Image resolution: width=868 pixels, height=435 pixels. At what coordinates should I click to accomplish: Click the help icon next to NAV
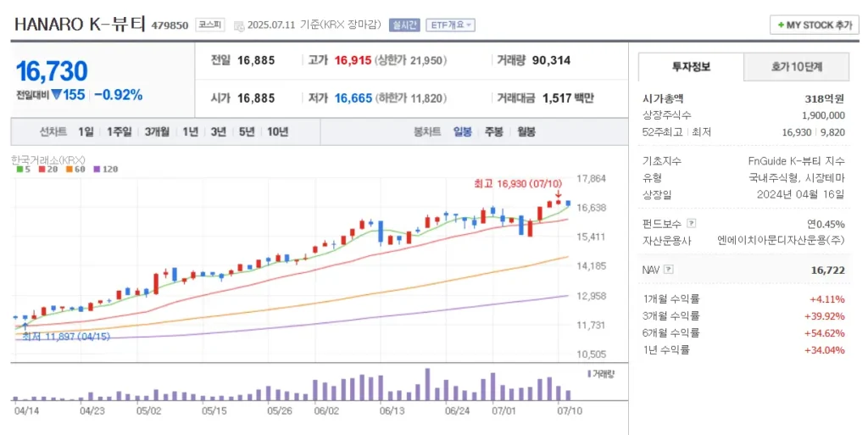tap(669, 270)
